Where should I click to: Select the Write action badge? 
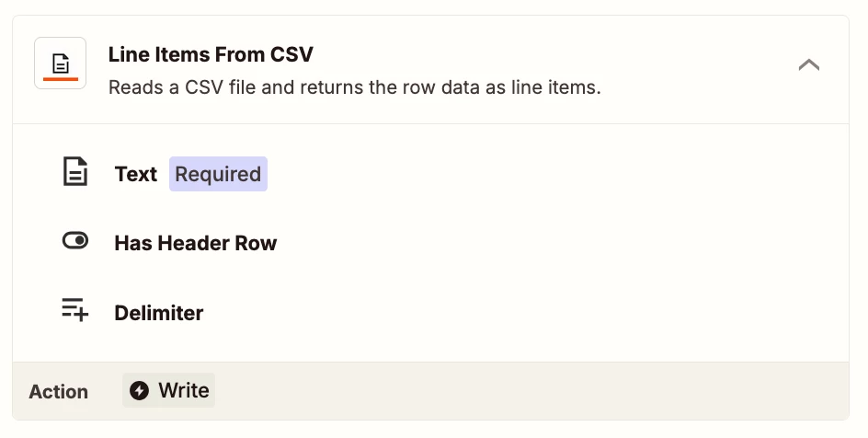coord(168,390)
